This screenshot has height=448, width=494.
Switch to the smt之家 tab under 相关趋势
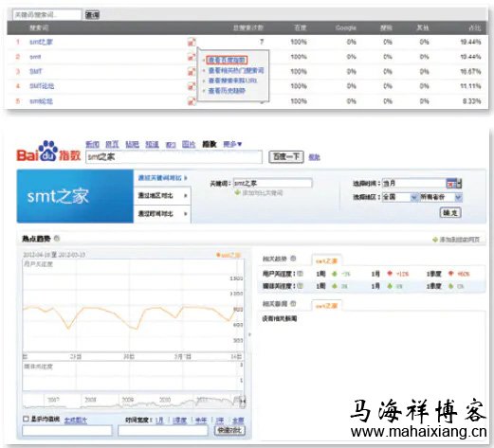coord(327,260)
